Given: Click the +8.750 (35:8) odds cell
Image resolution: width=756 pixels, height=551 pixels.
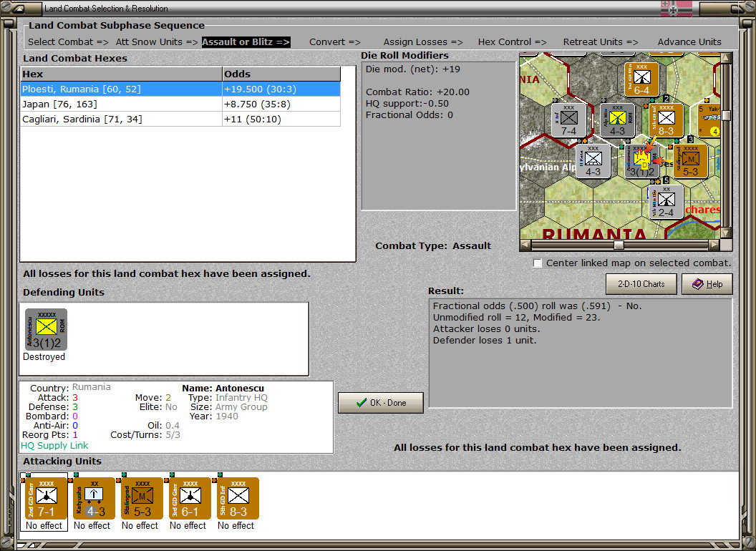Looking at the screenshot, I should [281, 104].
